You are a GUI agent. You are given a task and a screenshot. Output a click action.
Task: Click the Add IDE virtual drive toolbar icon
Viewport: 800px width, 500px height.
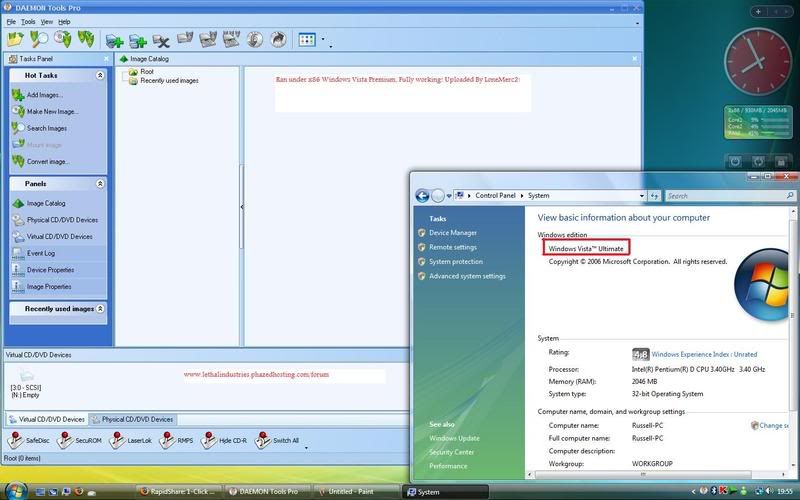pos(138,40)
